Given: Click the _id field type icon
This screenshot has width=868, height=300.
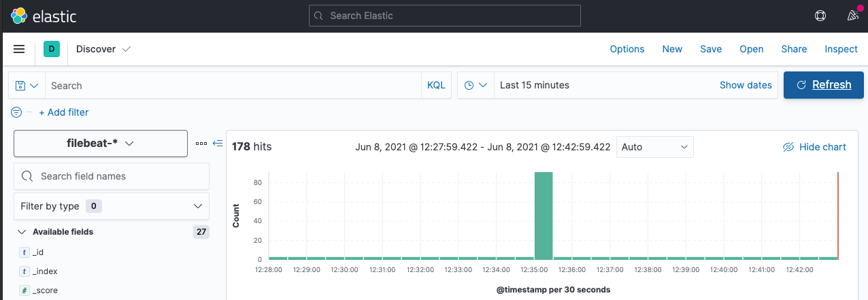Looking at the screenshot, I should tap(25, 252).
